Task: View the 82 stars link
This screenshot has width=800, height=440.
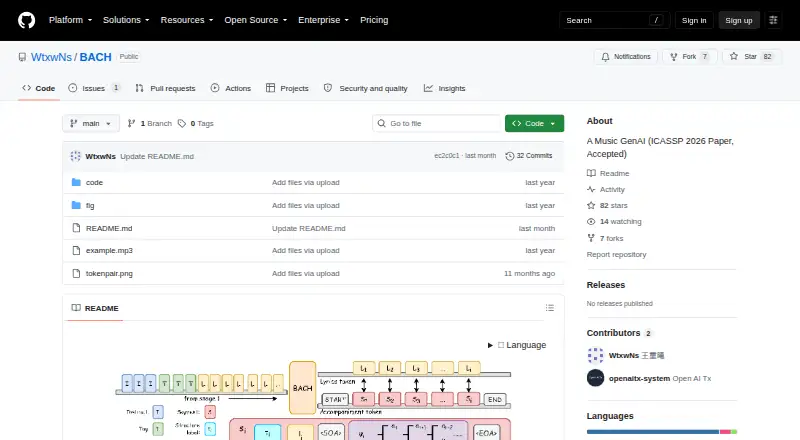Action: tap(607, 205)
